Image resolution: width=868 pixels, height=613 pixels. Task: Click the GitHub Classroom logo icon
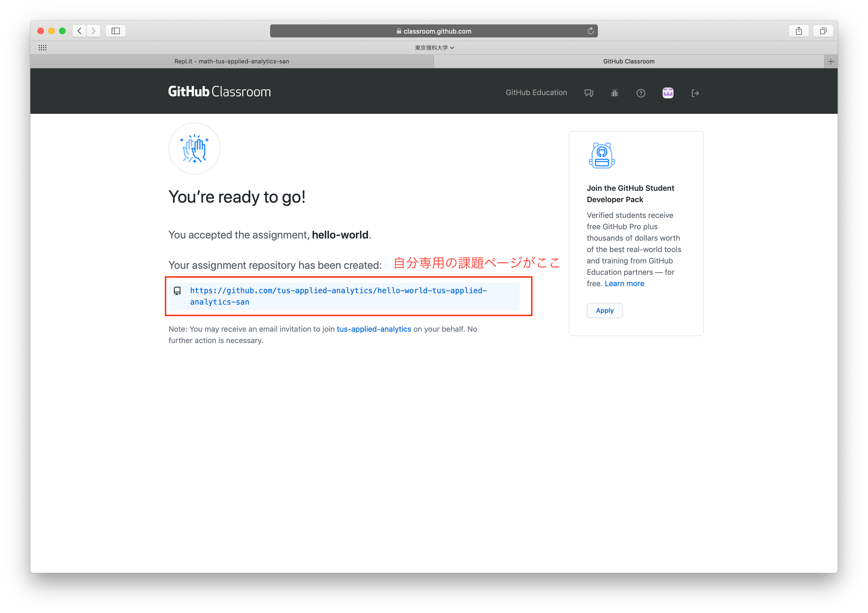pos(219,92)
